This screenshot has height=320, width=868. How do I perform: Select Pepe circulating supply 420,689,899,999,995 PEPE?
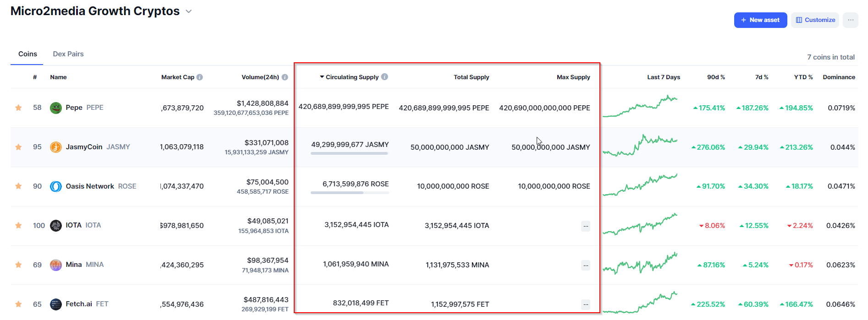tap(344, 107)
